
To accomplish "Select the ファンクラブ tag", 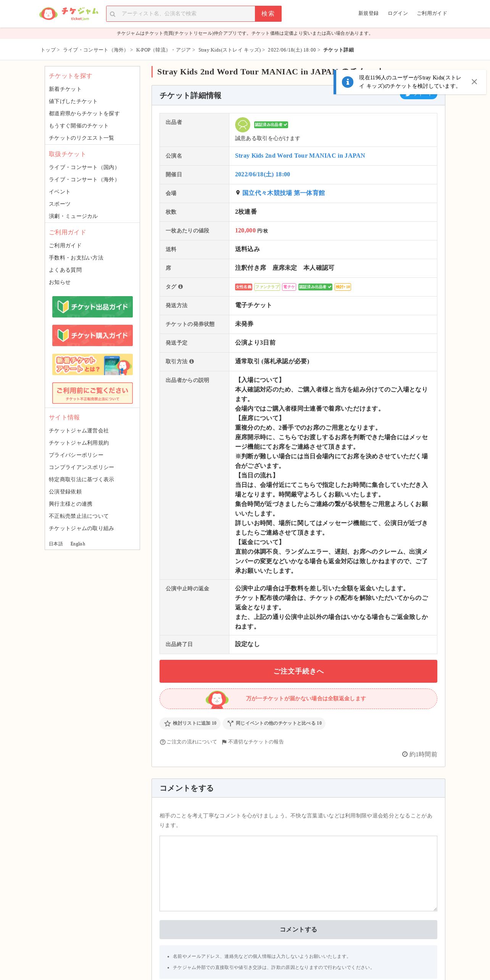I will [x=267, y=287].
